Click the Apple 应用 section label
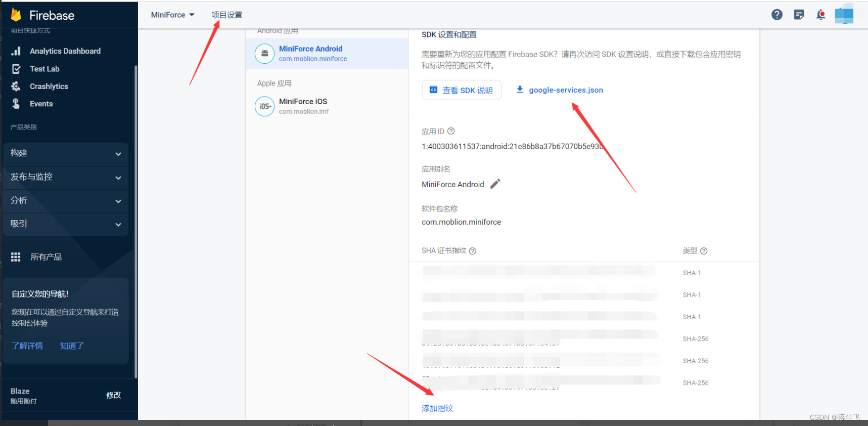The image size is (868, 426). pyautogui.click(x=275, y=83)
